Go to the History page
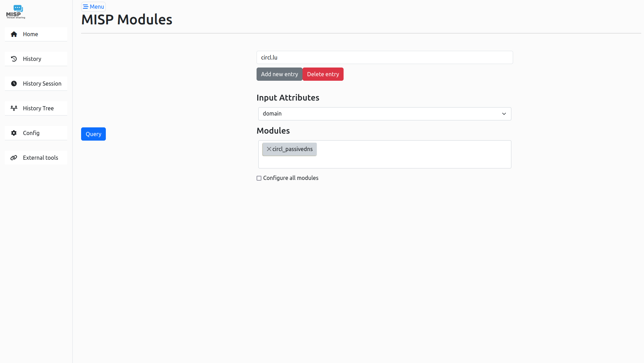This screenshot has width=644, height=363. point(36,59)
